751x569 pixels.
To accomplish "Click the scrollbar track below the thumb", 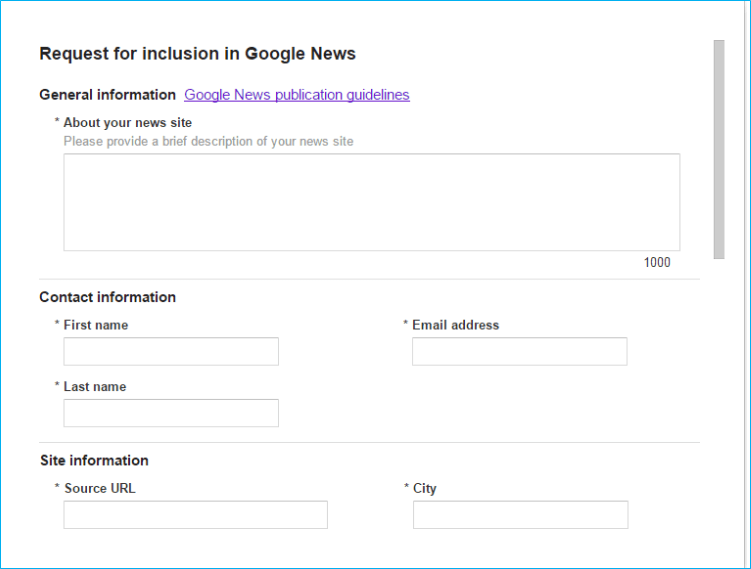I will 718,400.
